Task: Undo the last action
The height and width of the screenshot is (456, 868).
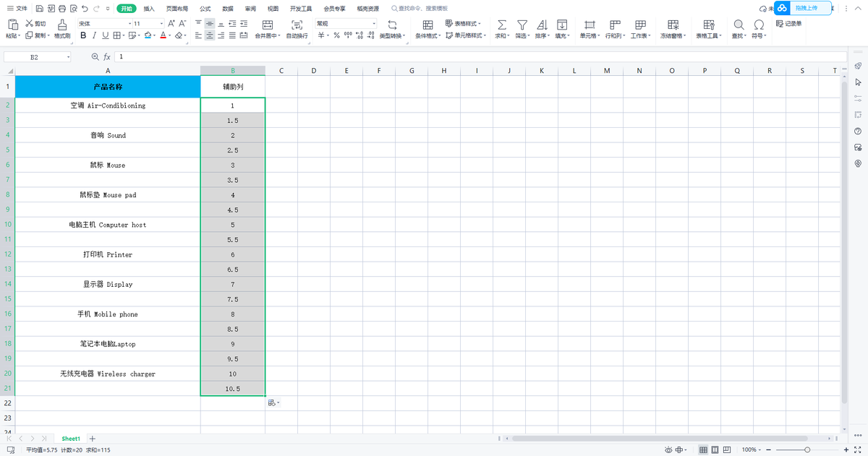Action: 85,9
